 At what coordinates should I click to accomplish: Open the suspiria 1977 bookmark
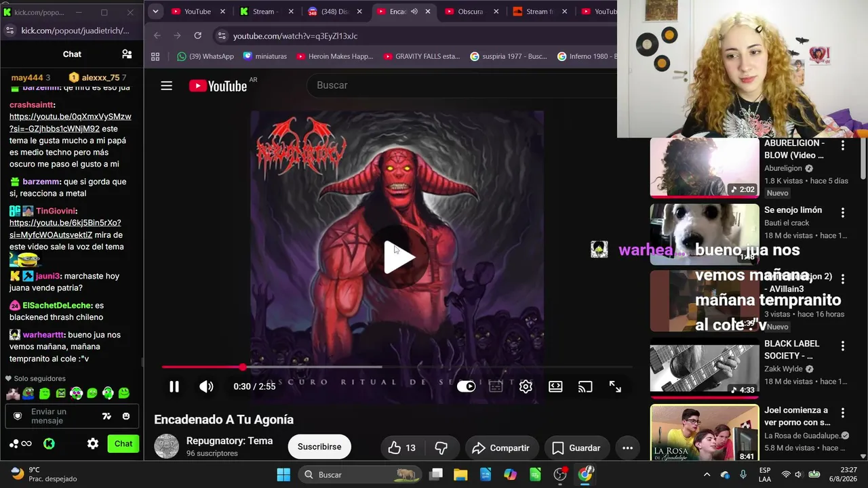[509, 56]
